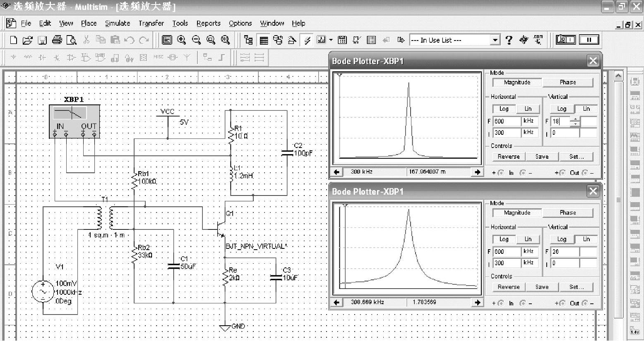Select Phase mode in upper Bode Plotter
The height and width of the screenshot is (341, 644).
click(567, 82)
